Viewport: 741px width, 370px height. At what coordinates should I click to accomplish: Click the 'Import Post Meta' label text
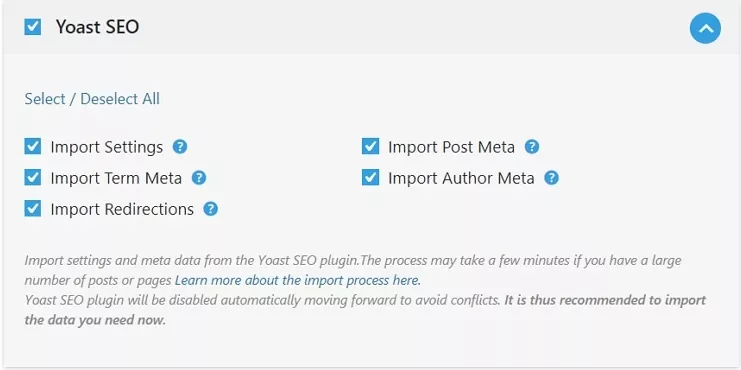[451, 147]
